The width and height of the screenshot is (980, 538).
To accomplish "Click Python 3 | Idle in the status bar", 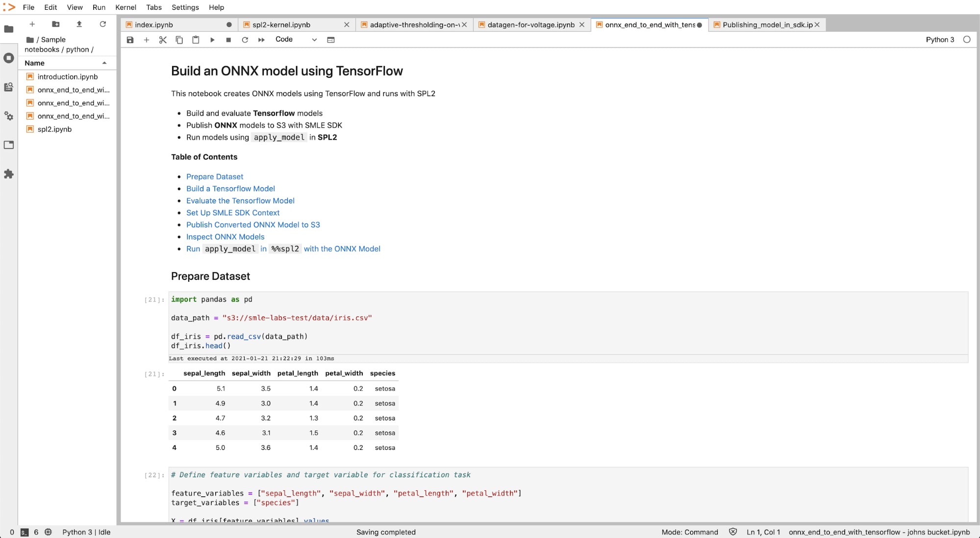I will point(86,533).
